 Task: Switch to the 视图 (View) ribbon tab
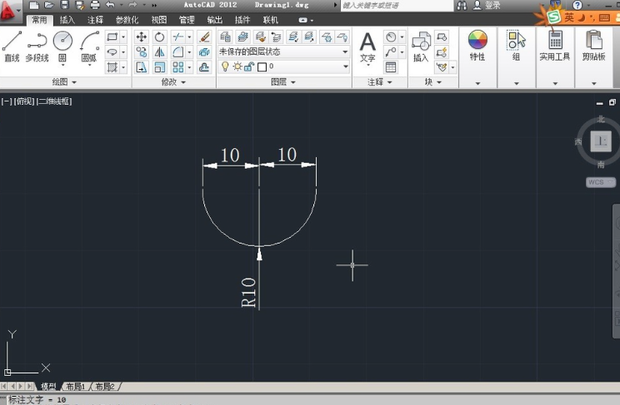coord(159,20)
